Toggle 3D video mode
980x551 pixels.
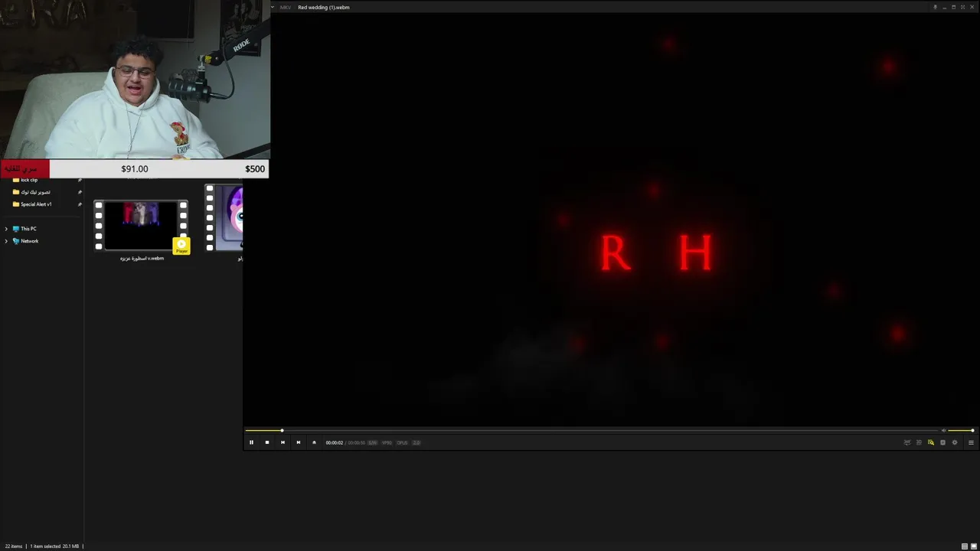pos(919,442)
